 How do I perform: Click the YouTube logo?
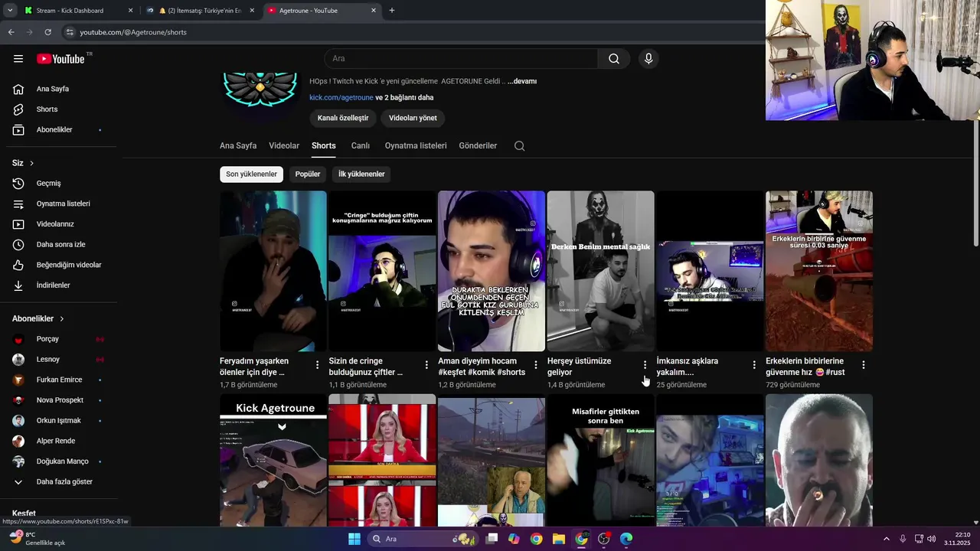60,59
